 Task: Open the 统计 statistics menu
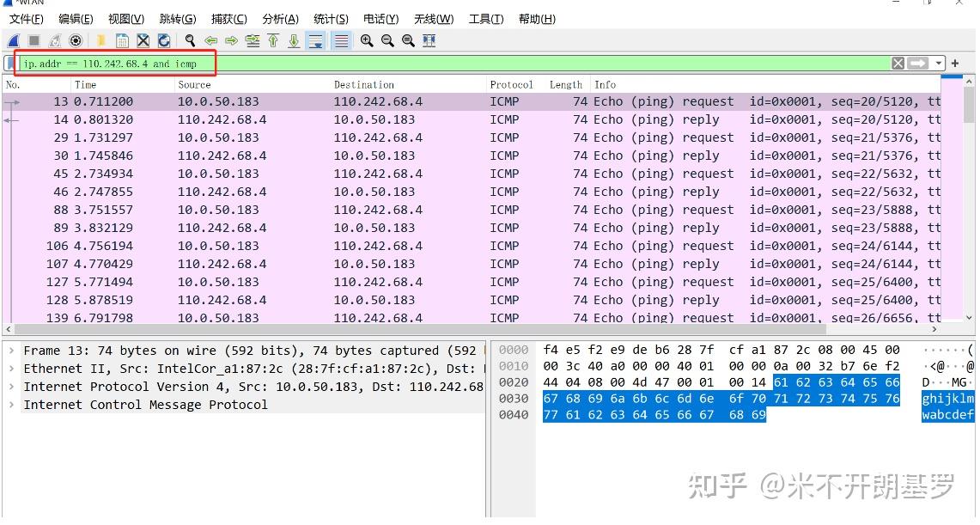pyautogui.click(x=331, y=18)
